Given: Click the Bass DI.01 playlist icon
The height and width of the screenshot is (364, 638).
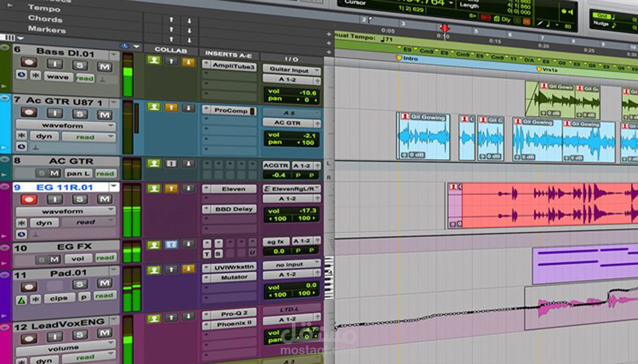Looking at the screenshot, I should click(21, 74).
